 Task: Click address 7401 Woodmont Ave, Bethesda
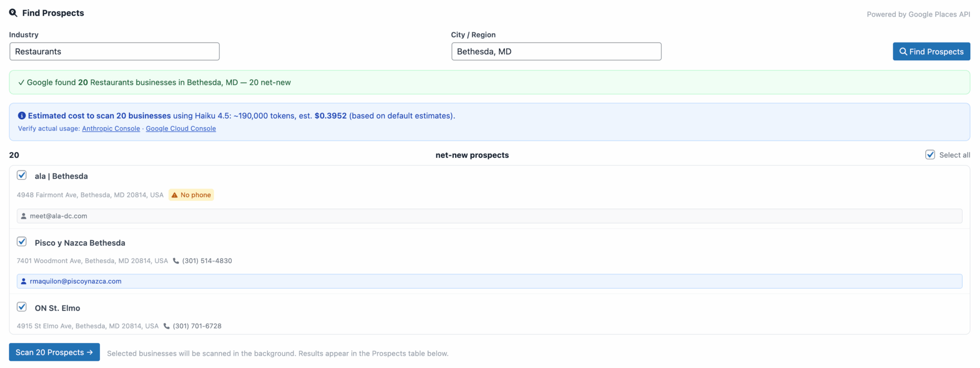[x=92, y=261]
